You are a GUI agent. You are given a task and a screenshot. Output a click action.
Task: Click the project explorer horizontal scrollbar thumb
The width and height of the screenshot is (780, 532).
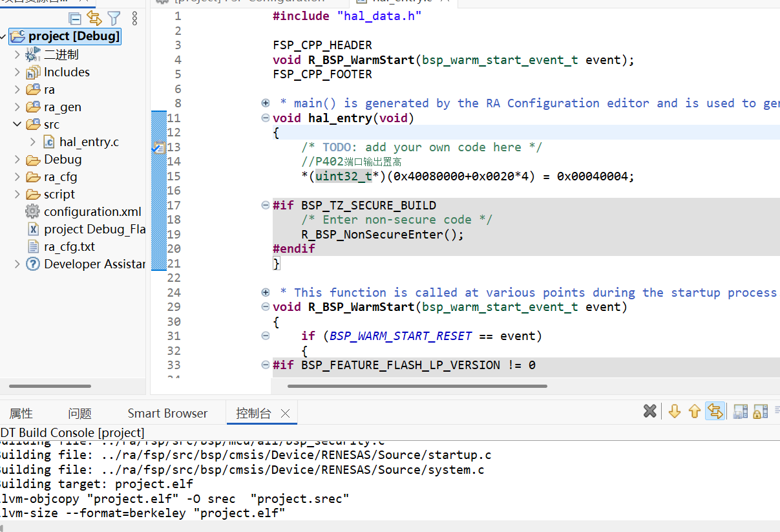pyautogui.click(x=50, y=387)
